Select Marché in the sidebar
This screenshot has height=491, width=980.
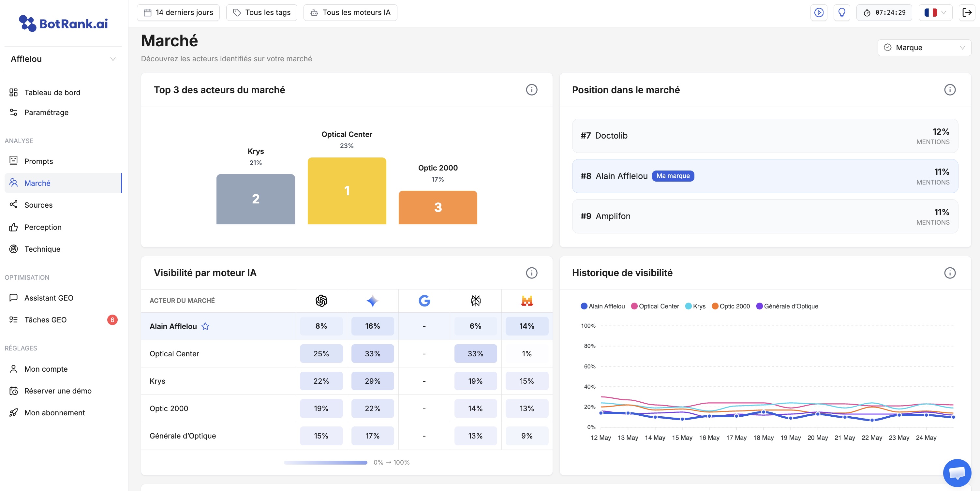(63, 183)
